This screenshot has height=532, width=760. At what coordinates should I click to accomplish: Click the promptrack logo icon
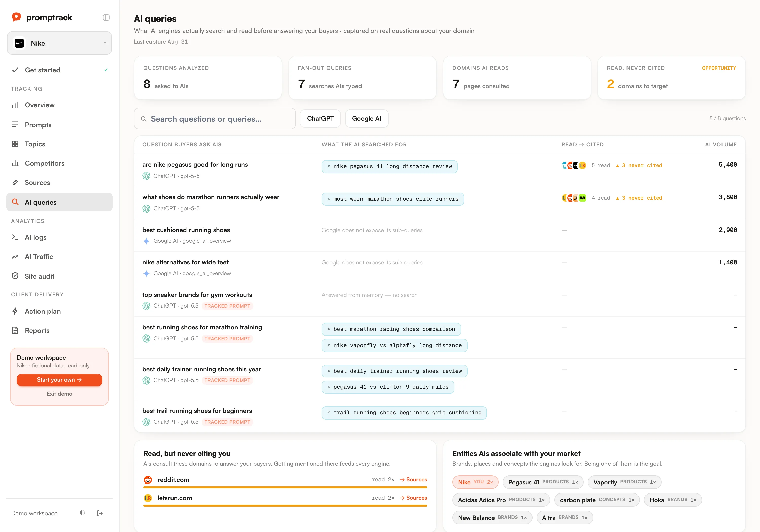point(16,17)
